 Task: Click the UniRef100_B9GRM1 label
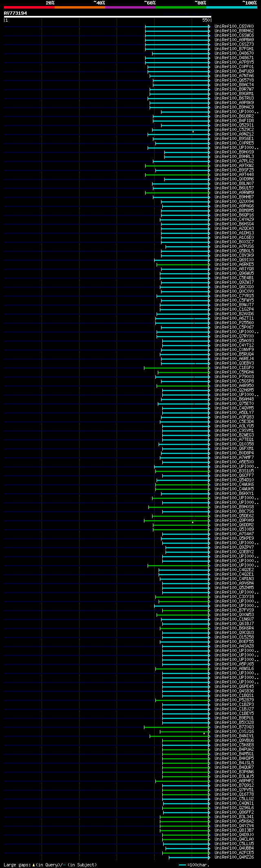[x=234, y=94]
